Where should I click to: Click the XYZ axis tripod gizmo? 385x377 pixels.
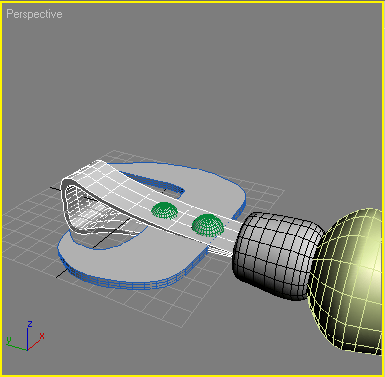[x=25, y=336]
